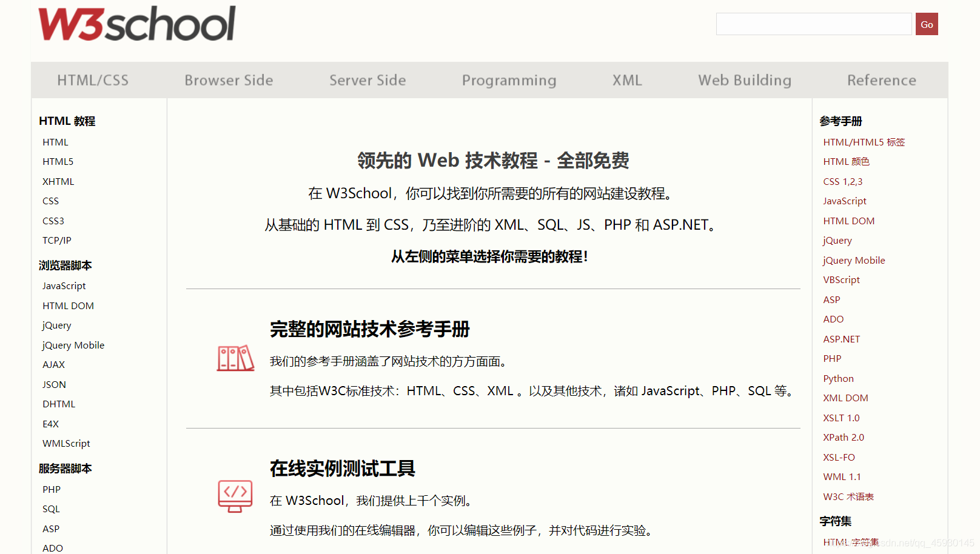
Task: Click the red books reference manual icon
Action: point(235,358)
